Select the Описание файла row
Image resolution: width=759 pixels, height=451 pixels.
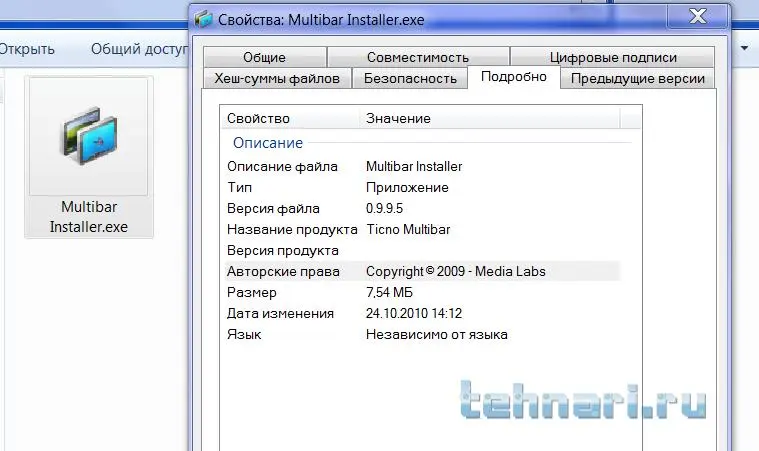(422, 166)
